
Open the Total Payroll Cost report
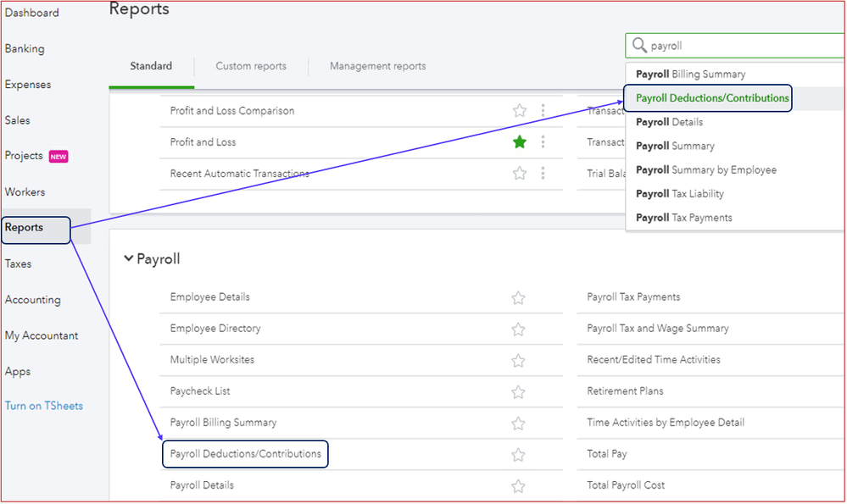point(626,485)
